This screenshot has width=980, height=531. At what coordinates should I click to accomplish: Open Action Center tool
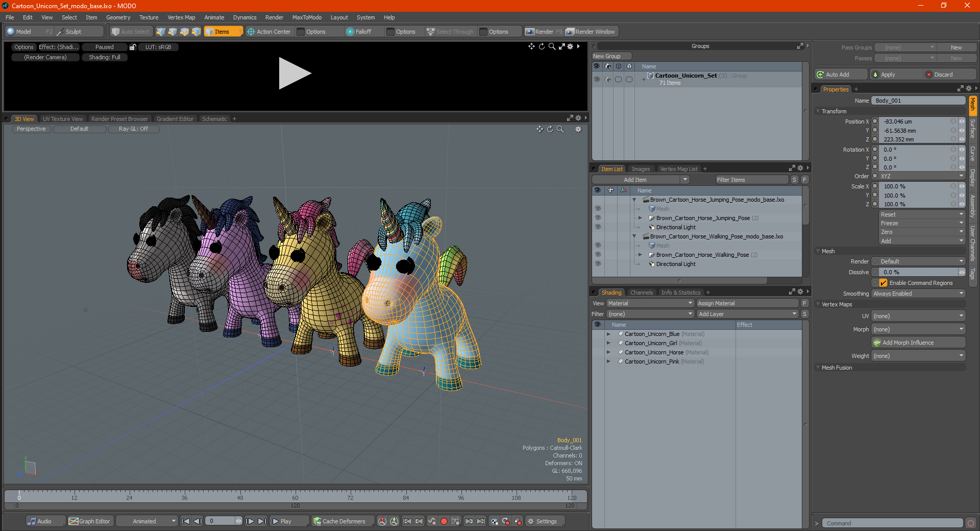pyautogui.click(x=269, y=32)
